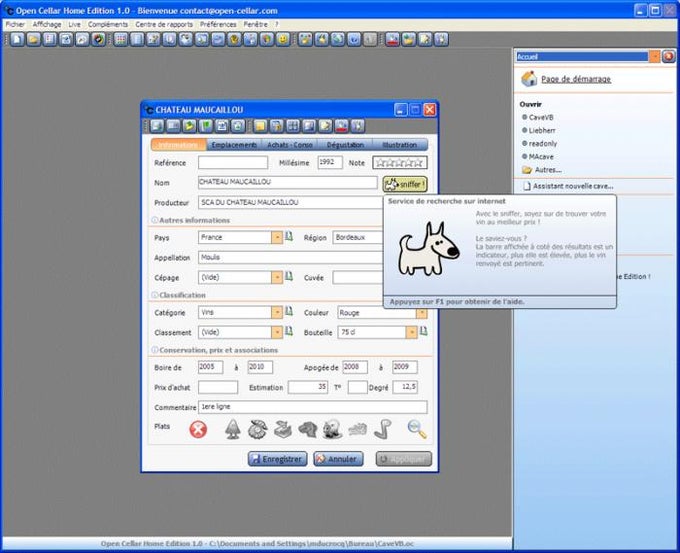Image resolution: width=680 pixels, height=553 pixels.
Task: Open the MAcave cellar link
Action: point(541,156)
